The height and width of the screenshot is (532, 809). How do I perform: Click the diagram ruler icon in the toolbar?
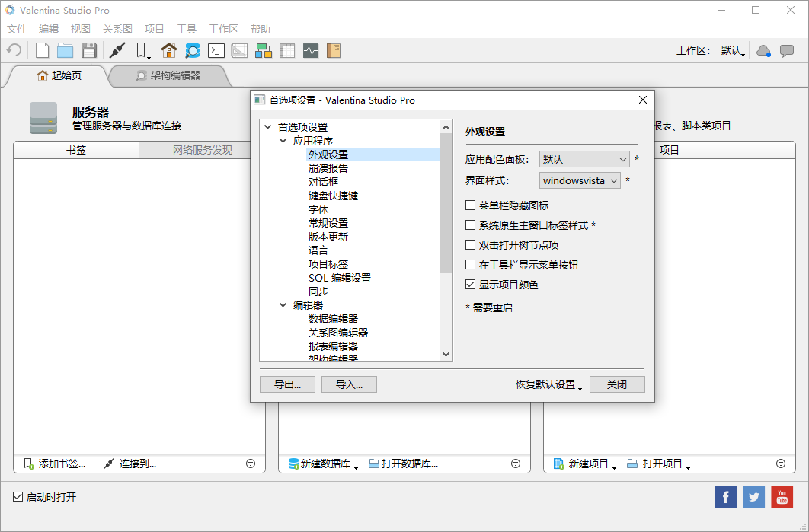click(x=239, y=50)
